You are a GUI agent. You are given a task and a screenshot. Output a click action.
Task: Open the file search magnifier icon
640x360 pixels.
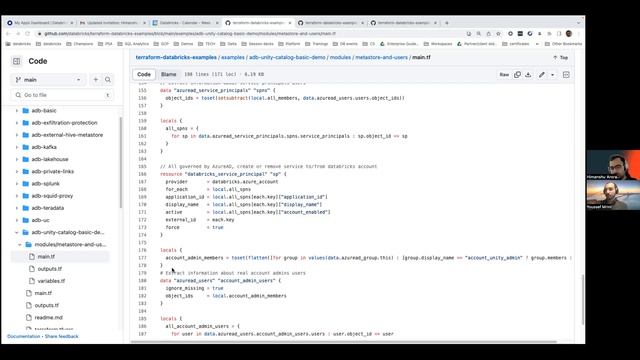[x=108, y=80]
